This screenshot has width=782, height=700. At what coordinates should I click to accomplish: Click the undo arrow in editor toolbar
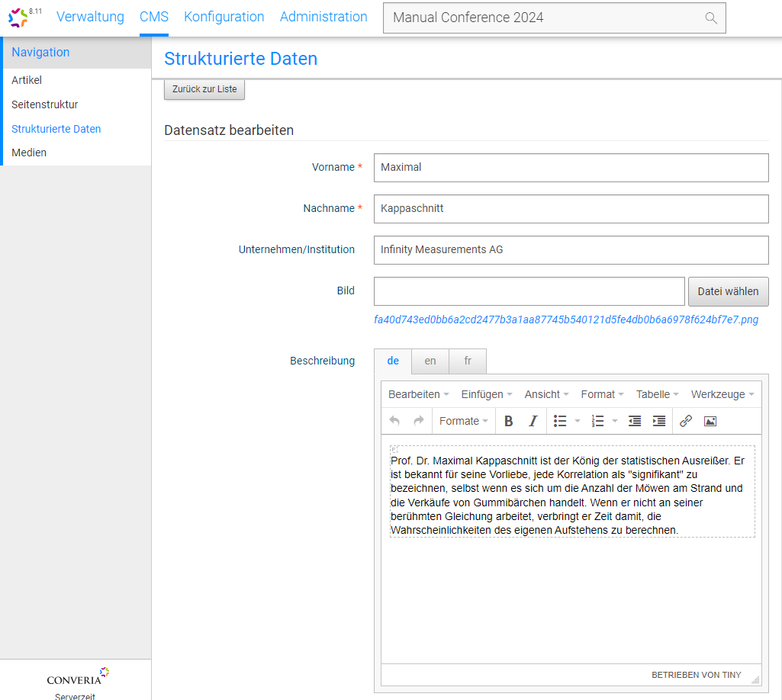pyautogui.click(x=394, y=421)
